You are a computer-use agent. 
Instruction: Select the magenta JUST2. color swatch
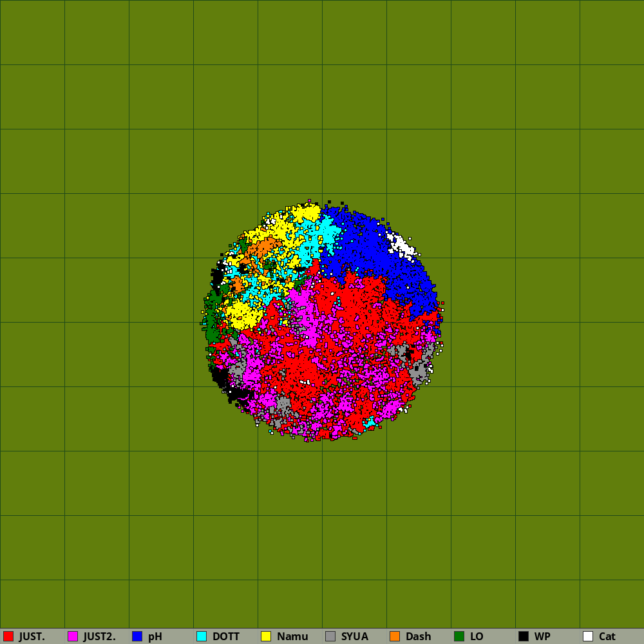click(x=73, y=636)
